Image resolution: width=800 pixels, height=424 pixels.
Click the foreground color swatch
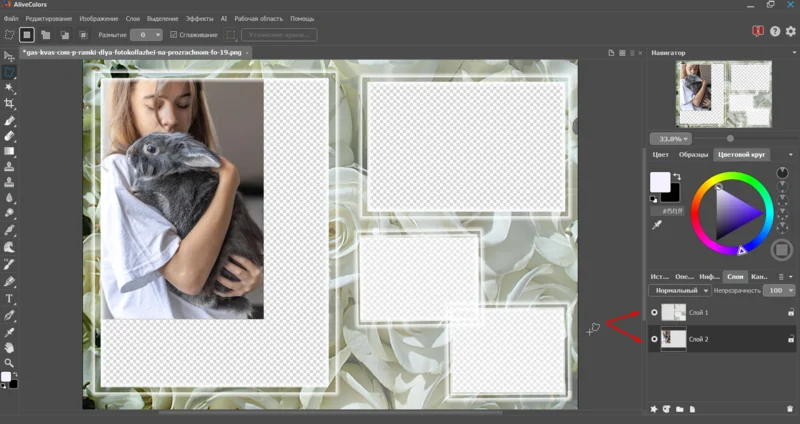[x=660, y=182]
